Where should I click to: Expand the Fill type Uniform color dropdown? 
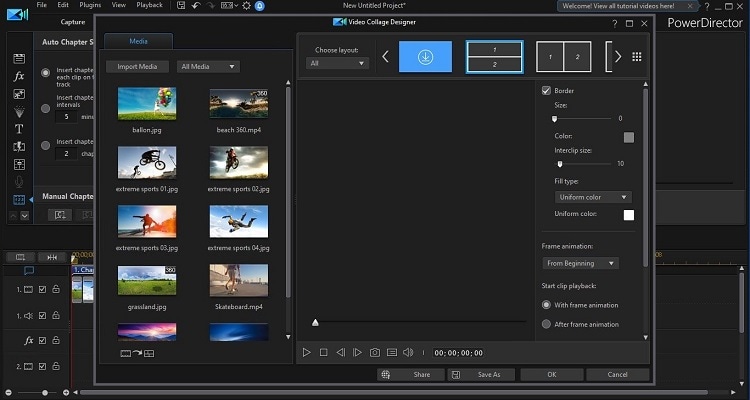coord(593,197)
